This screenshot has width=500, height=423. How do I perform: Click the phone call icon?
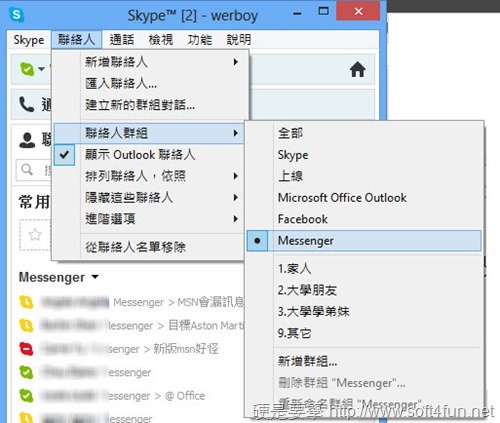click(26, 104)
